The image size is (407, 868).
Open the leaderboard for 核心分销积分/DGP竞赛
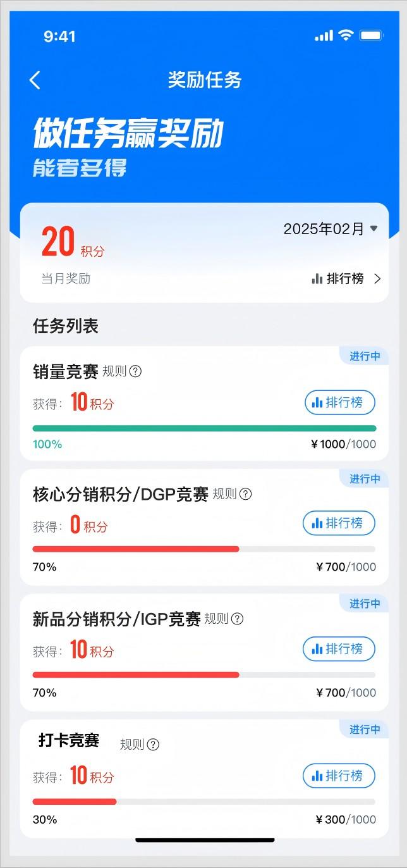pos(339,523)
